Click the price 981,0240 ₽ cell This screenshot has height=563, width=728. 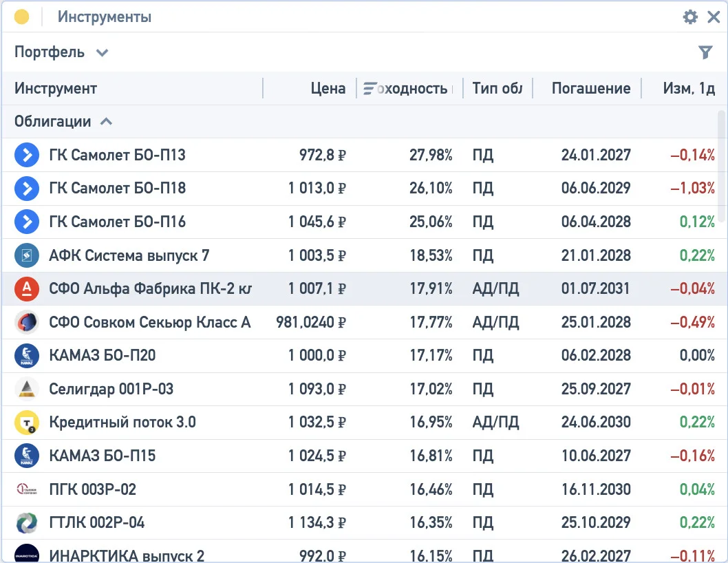tap(311, 322)
